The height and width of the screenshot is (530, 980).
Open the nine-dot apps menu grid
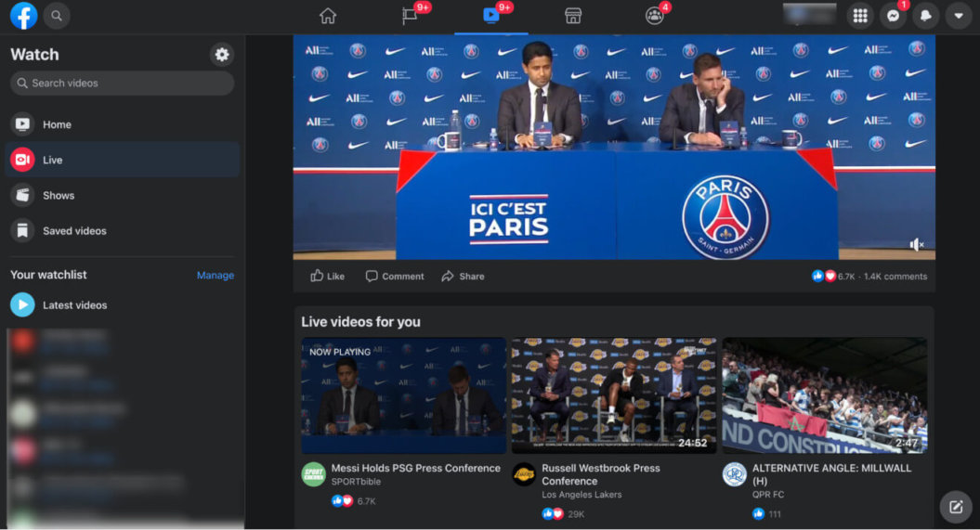pos(860,16)
